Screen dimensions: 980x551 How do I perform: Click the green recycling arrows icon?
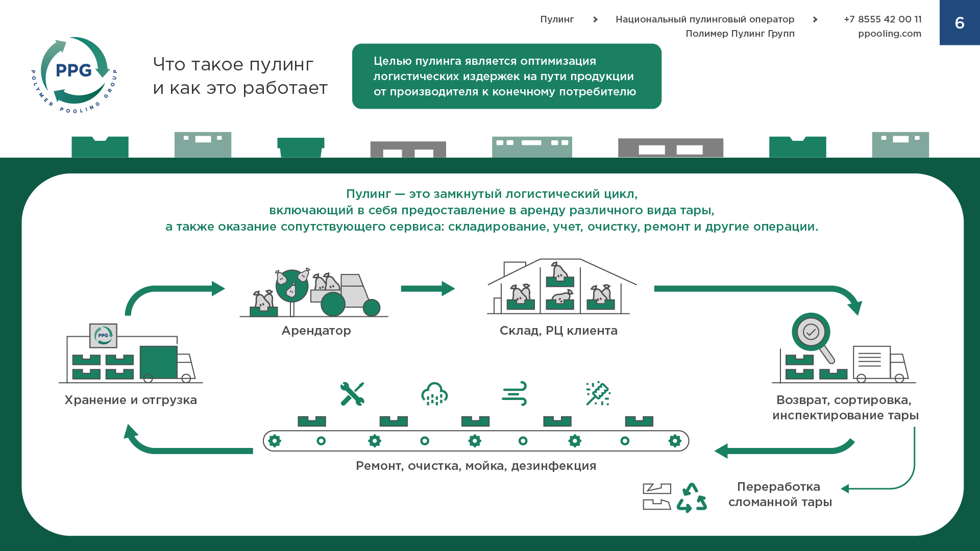click(x=692, y=497)
